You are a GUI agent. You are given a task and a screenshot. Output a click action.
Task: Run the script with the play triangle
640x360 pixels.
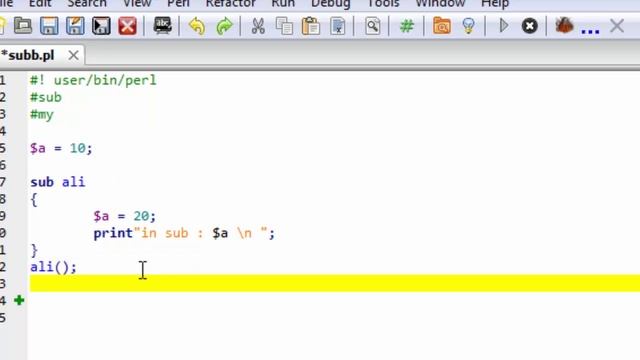pos(504,26)
